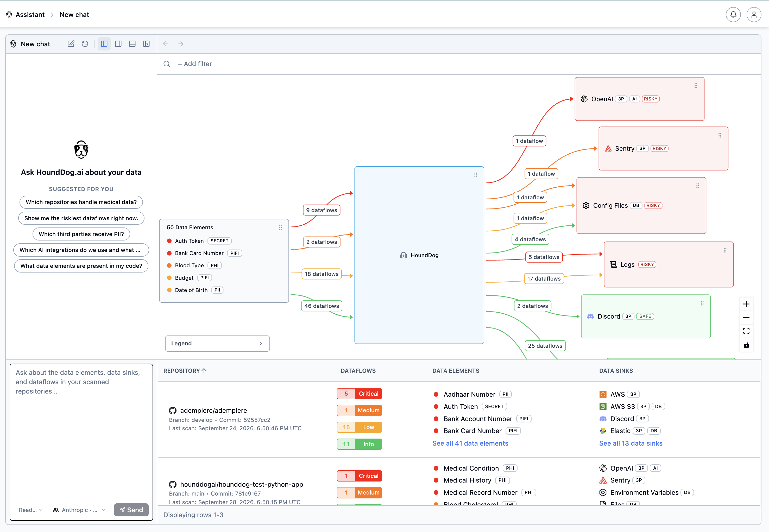Click the 5 Critical badge for adempiere
This screenshot has width=769, height=532.
[359, 394]
